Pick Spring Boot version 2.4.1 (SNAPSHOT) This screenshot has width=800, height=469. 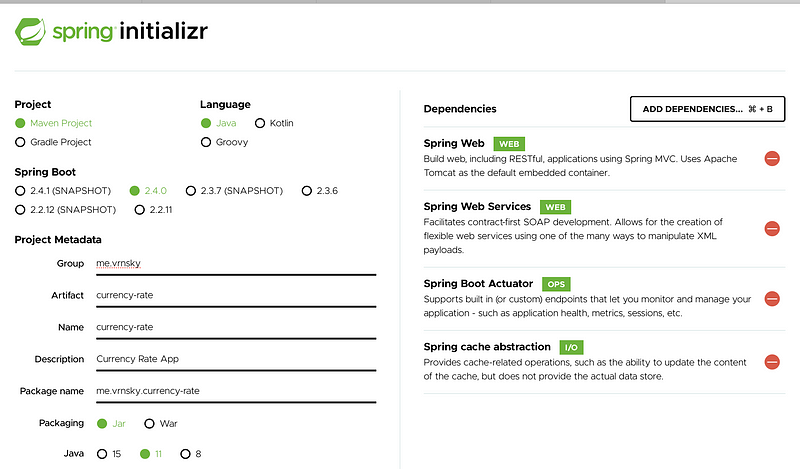coord(21,190)
